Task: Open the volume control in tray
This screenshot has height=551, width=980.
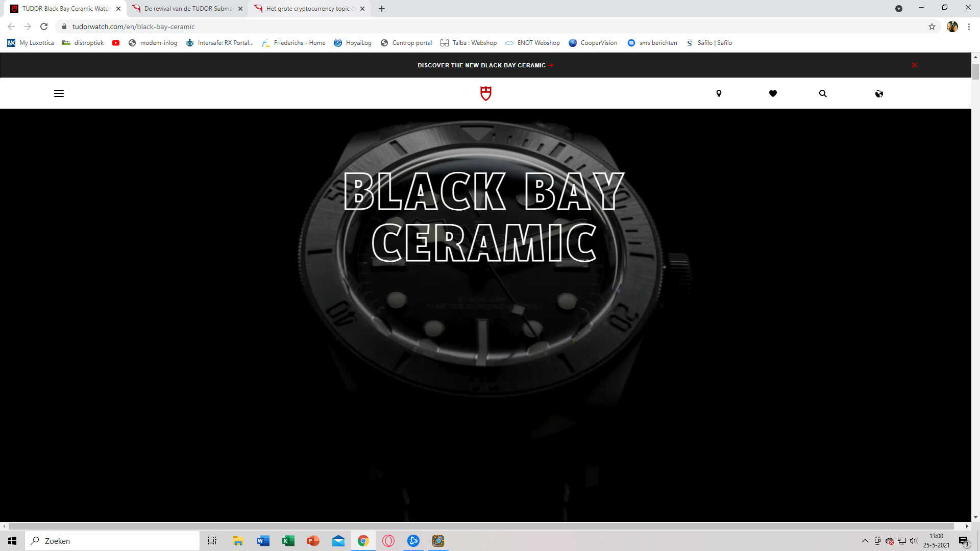Action: point(914,541)
